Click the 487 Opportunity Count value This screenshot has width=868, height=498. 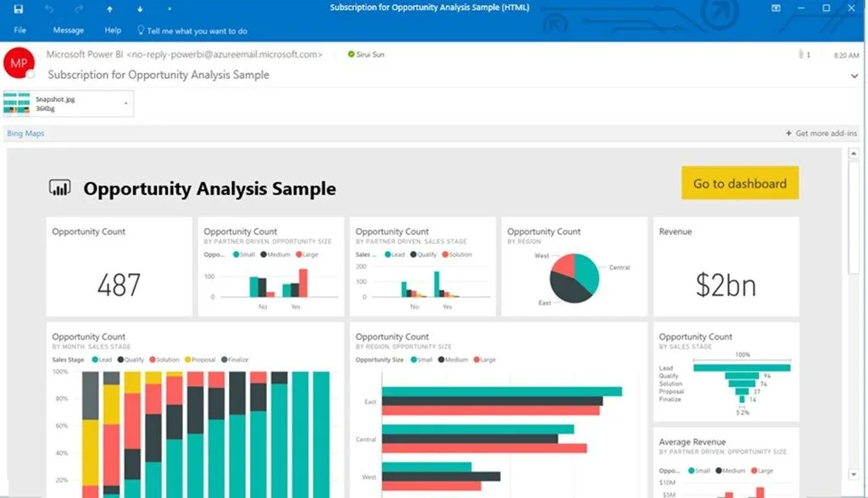pyautogui.click(x=119, y=285)
